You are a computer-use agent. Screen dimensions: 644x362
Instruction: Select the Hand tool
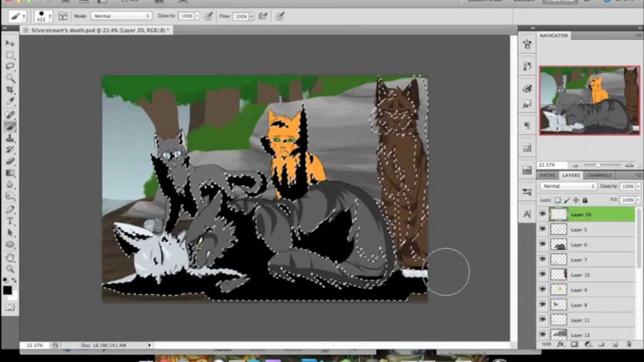pos(10,258)
